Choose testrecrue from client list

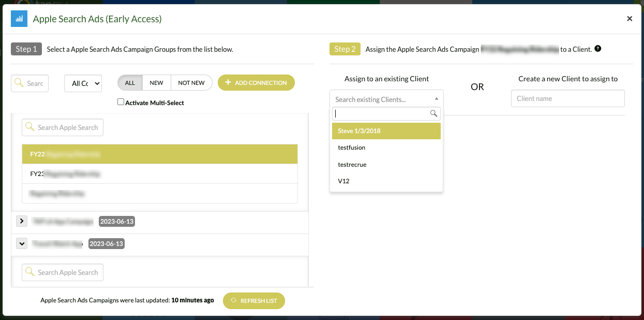coord(386,165)
